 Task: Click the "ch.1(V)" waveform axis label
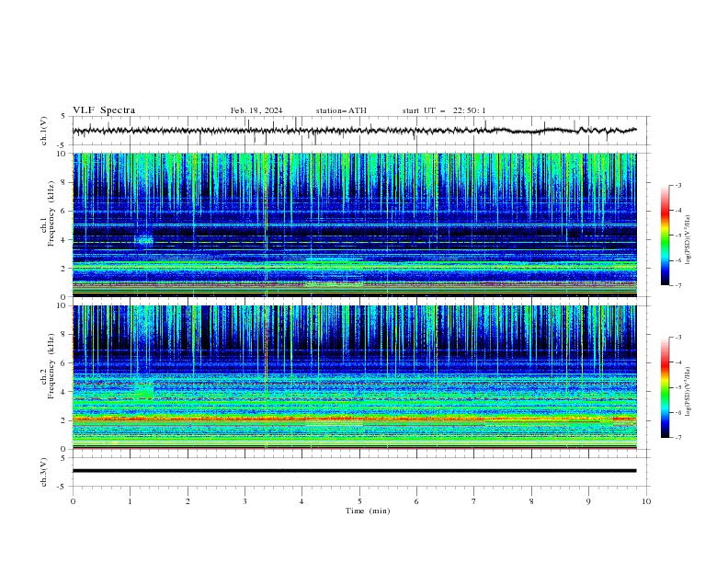pos(44,131)
